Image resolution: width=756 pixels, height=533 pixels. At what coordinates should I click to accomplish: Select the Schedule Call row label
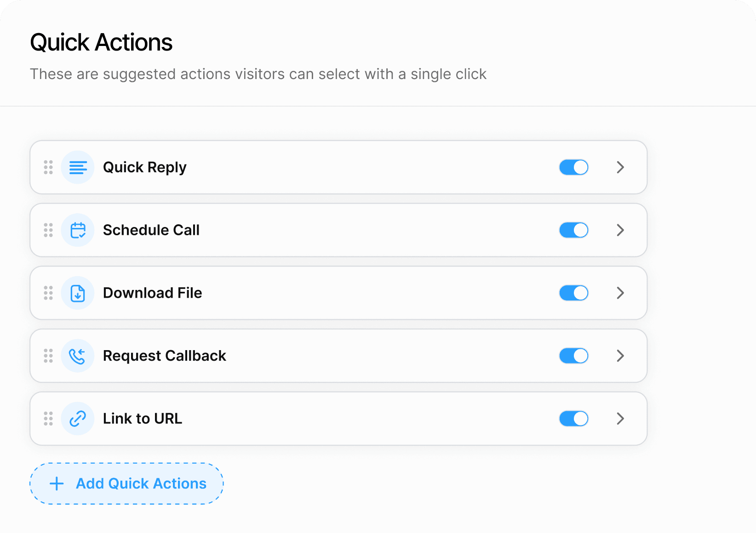coord(151,230)
